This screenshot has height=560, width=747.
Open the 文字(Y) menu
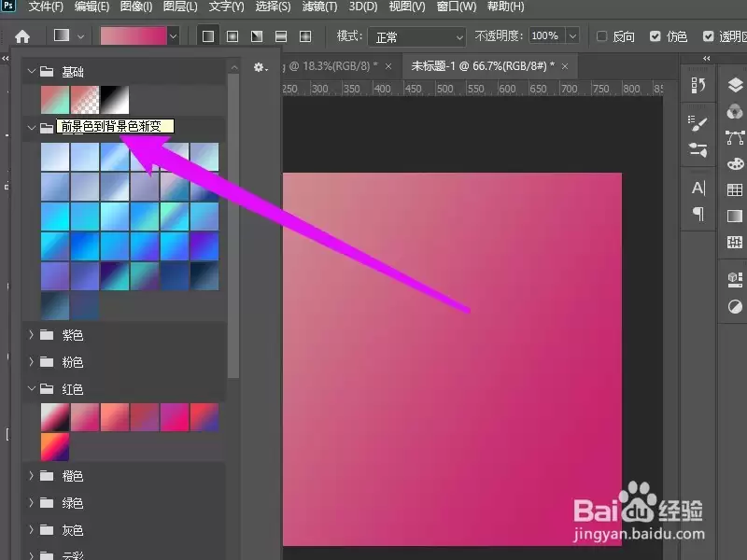point(226,7)
